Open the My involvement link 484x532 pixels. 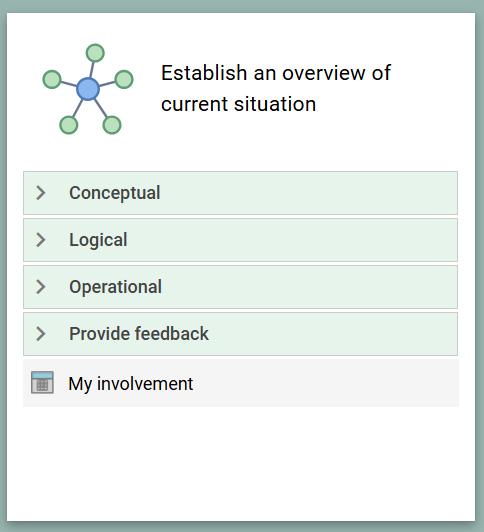coord(131,384)
